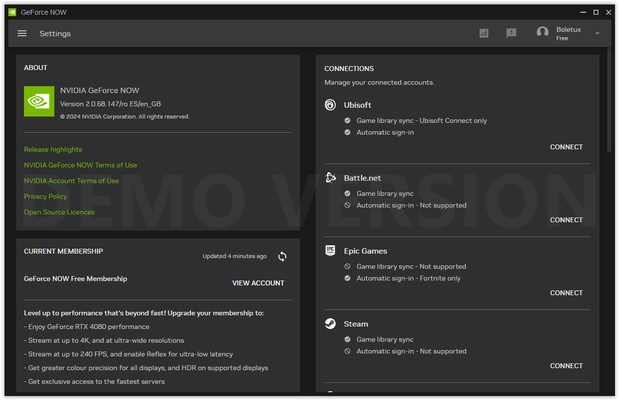Image resolution: width=619 pixels, height=400 pixels.
Task: Maximize the GeForce NOW window
Action: coord(596,12)
